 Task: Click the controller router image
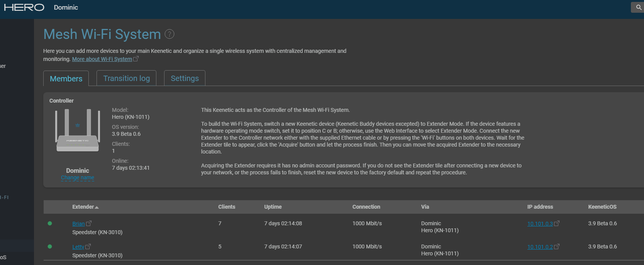point(78,130)
